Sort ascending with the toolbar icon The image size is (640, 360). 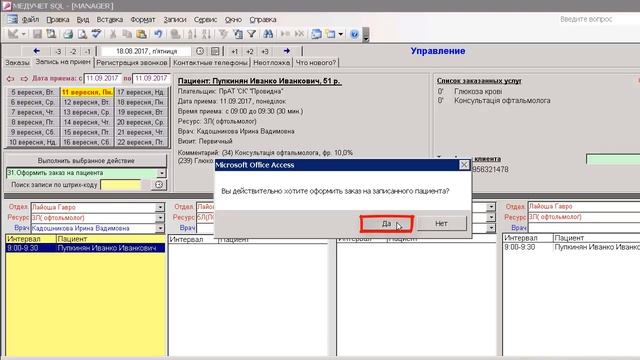point(192,34)
